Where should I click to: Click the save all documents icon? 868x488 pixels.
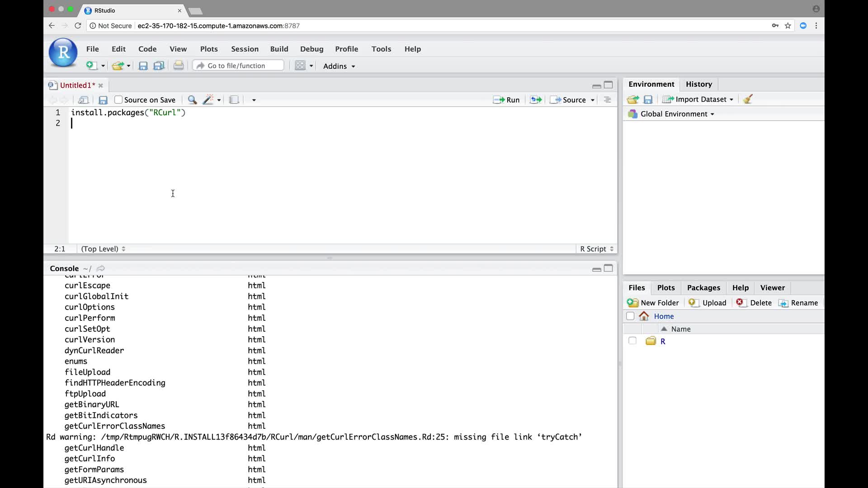pyautogui.click(x=159, y=66)
